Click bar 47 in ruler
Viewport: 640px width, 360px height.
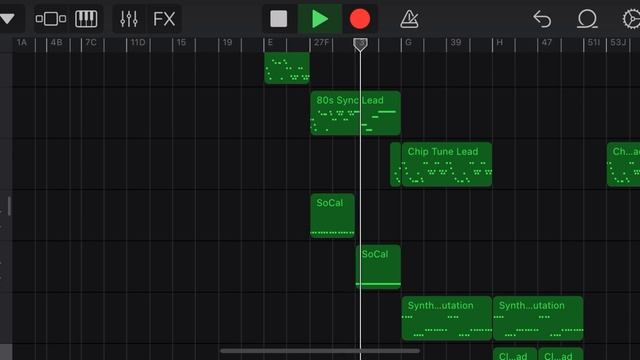coord(547,42)
